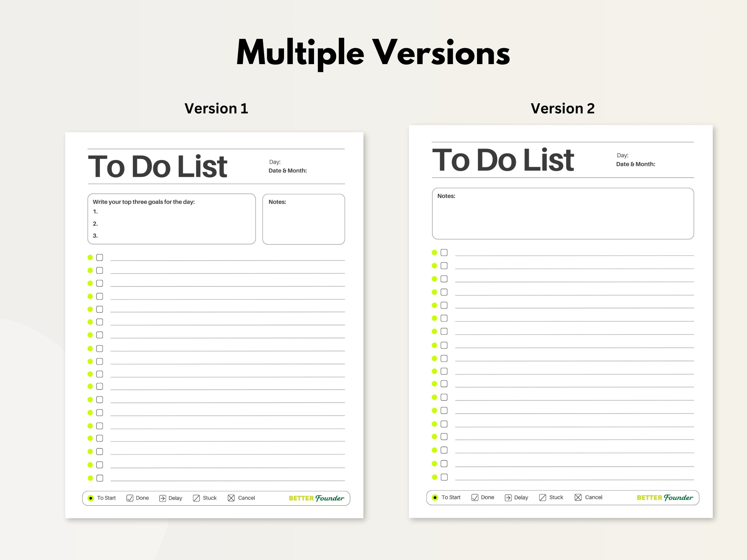747x560 pixels.
Task: Click the Delay arrow icon in Version 1 legend
Action: (x=163, y=498)
